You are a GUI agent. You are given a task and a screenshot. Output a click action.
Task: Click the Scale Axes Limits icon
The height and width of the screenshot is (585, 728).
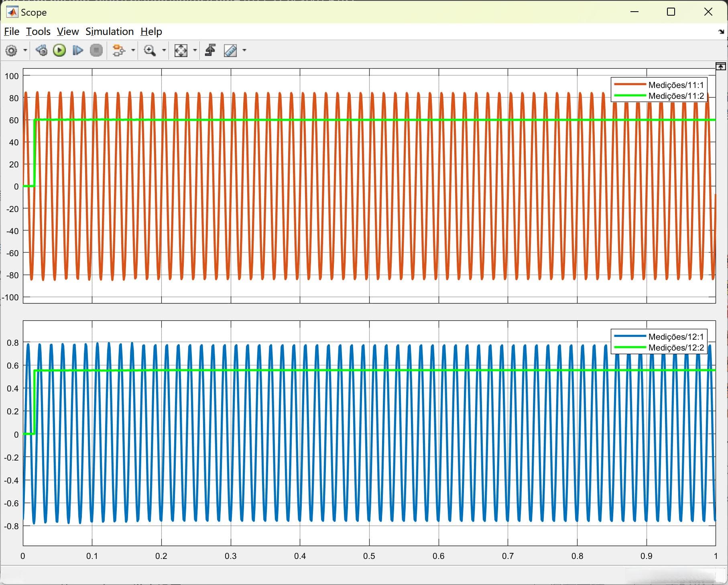(181, 51)
